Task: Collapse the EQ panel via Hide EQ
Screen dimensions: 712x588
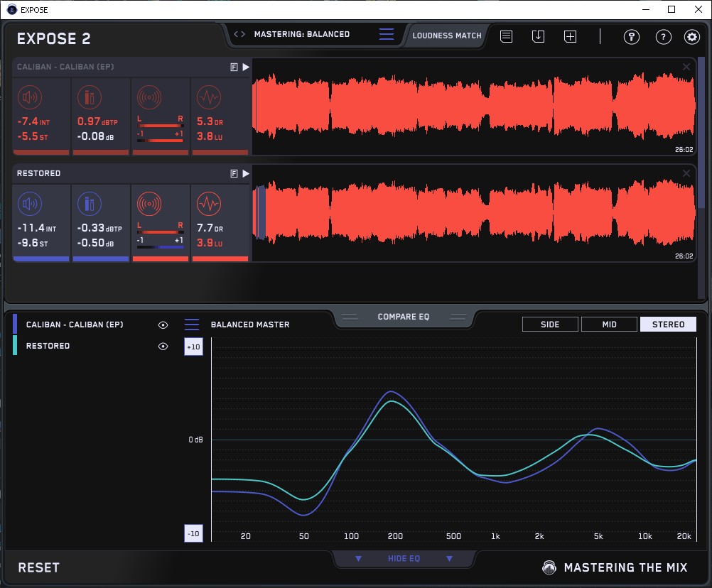Action: point(404,558)
